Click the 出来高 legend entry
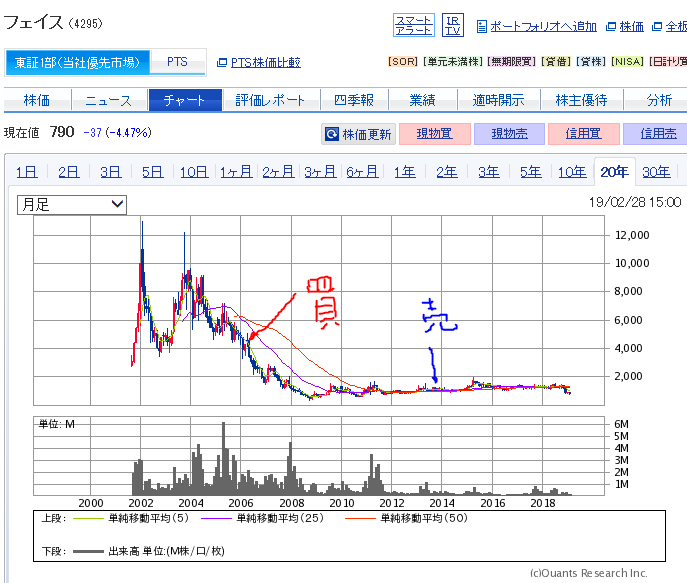Screen dimensions: 687x583 click(x=149, y=551)
